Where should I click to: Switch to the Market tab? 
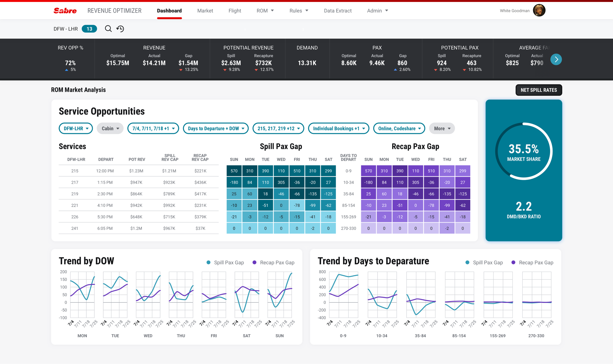pyautogui.click(x=205, y=11)
